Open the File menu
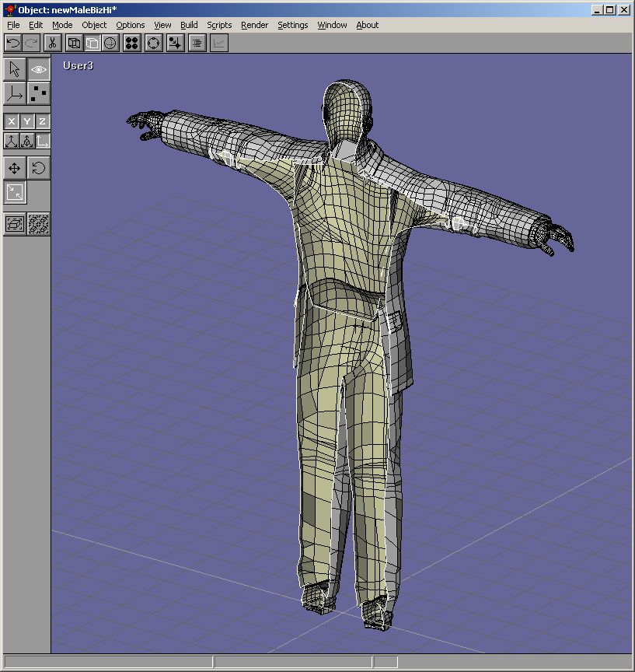Image resolution: width=635 pixels, height=672 pixels. click(13, 25)
